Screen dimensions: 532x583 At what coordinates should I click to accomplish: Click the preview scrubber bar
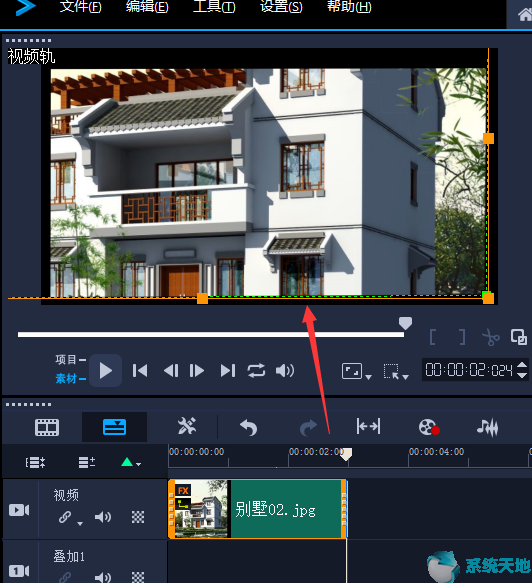[211, 335]
